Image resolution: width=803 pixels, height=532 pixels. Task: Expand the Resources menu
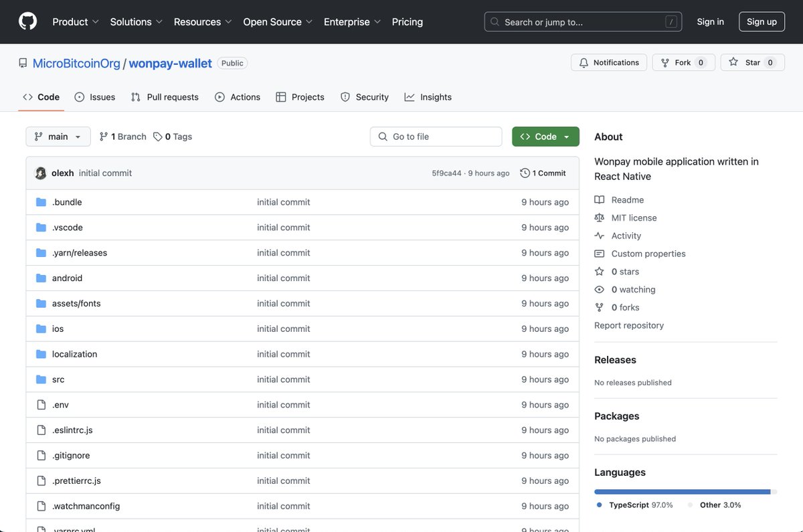click(203, 21)
